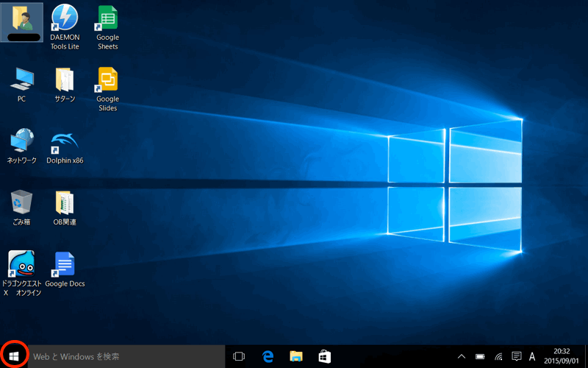Select the OB関連 folder on desktop

(65, 202)
